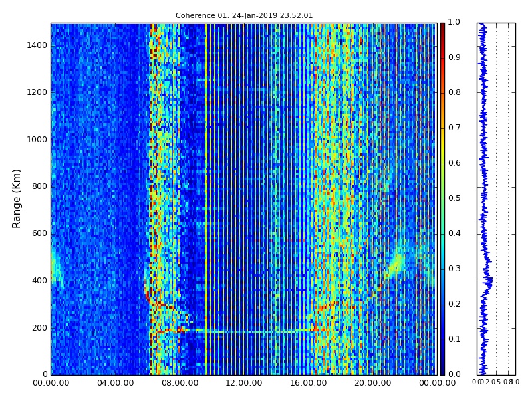Screen dimensions: 532x399
Task: Click the 12:00:00 time axis label
Action: pyautogui.click(x=244, y=383)
